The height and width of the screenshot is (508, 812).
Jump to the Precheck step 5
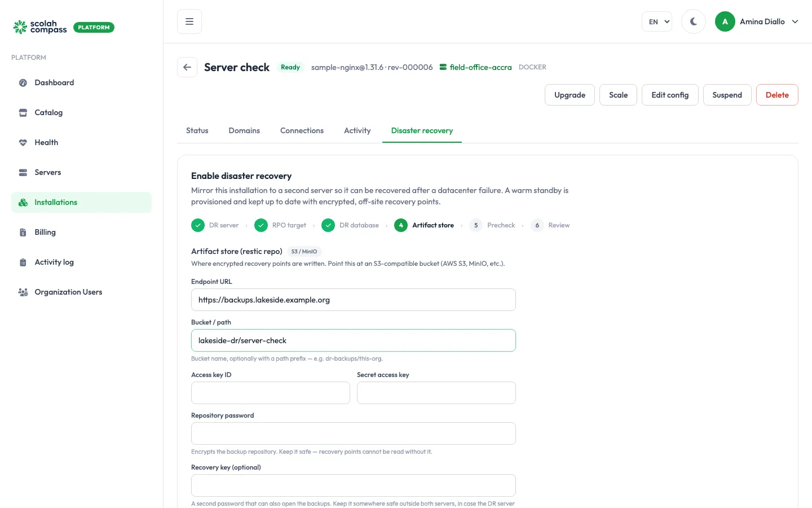pos(492,225)
